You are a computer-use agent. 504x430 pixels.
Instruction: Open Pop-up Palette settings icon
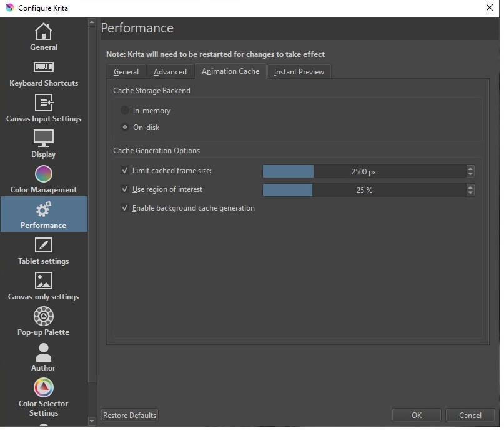coord(43,316)
